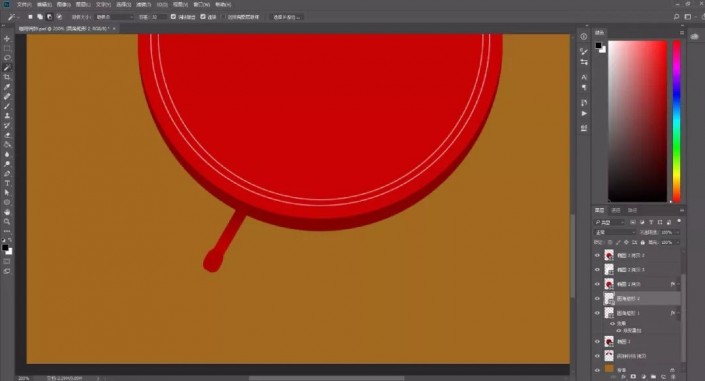The image size is (705, 381).
Task: Hide the bottom background layer eye icon
Action: (597, 370)
